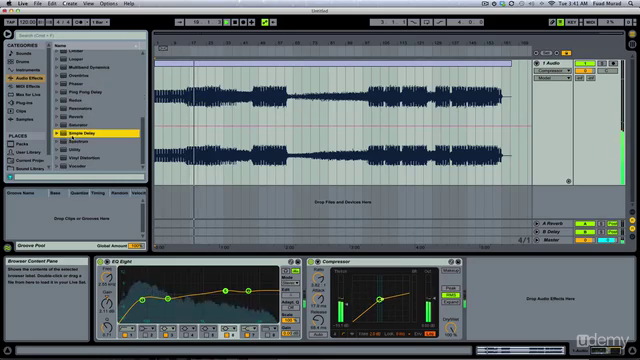
Task: Select the Max for Live category
Action: coord(28,94)
